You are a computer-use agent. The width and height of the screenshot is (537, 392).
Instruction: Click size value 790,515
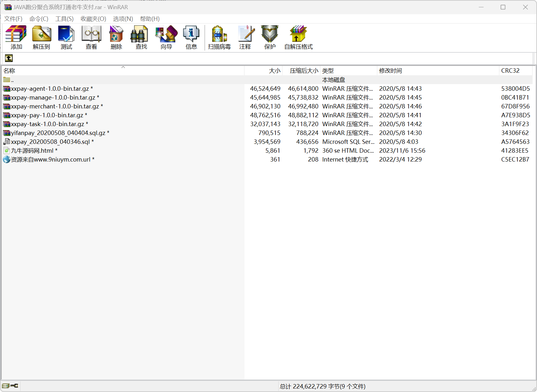click(269, 133)
